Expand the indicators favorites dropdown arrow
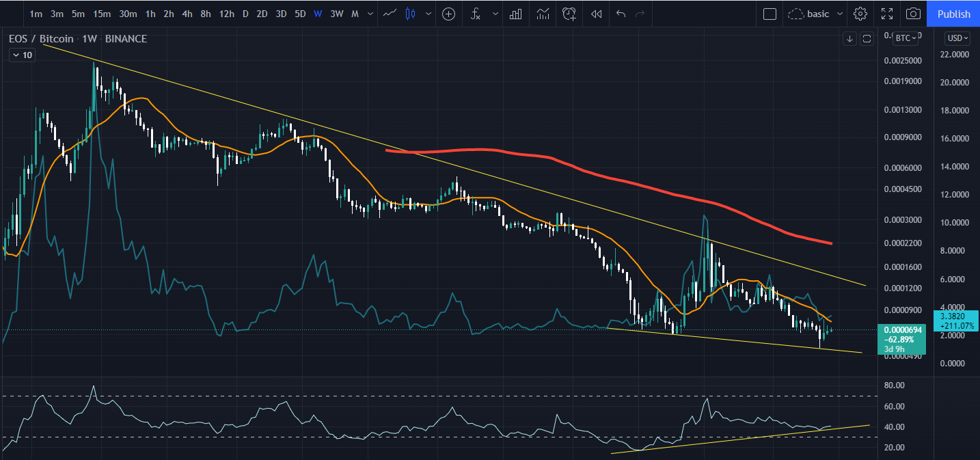 (x=495, y=14)
